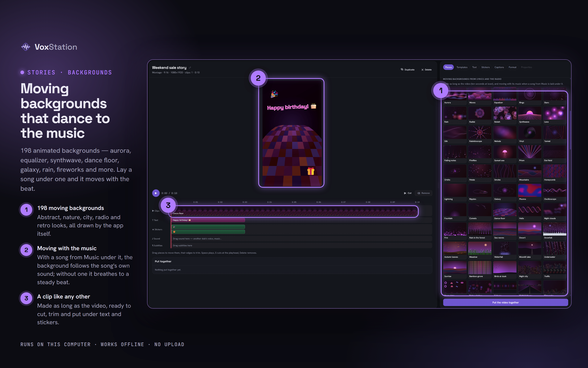Click the Remove button above the timeline
This screenshot has width=588, height=368.
point(423,193)
